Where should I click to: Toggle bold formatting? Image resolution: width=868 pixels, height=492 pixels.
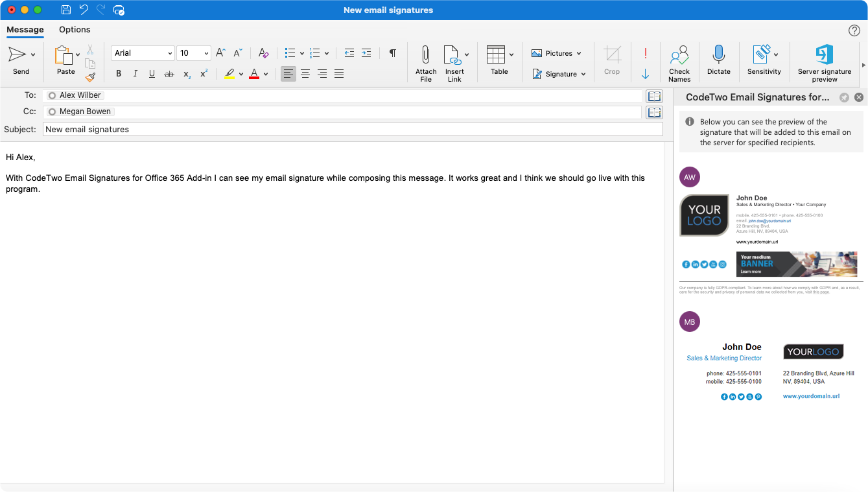pos(118,73)
